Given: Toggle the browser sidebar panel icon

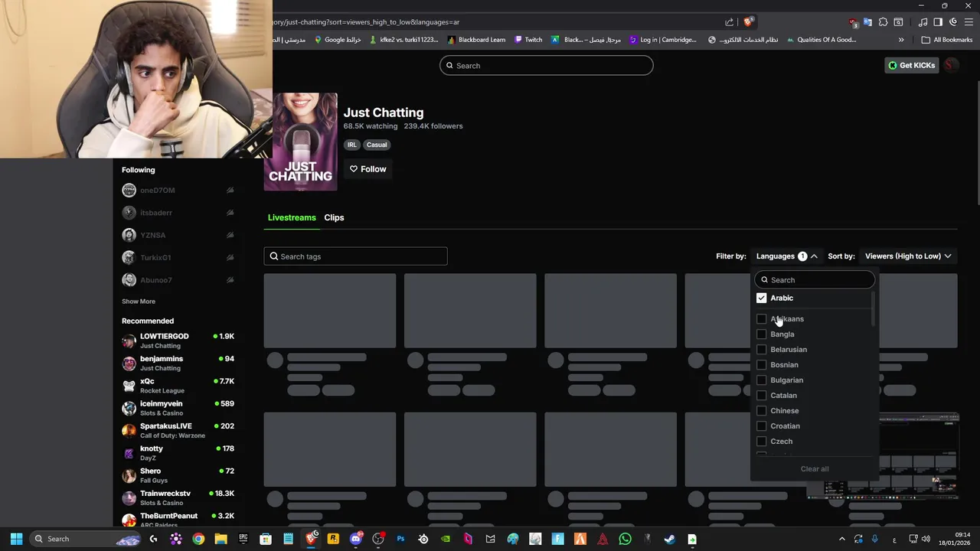Looking at the screenshot, I should [x=938, y=22].
